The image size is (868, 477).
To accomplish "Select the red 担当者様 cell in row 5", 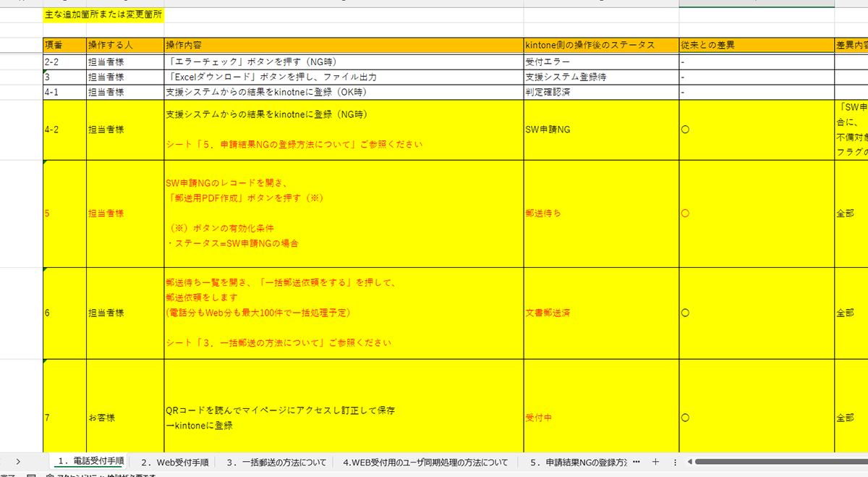I will 124,214.
